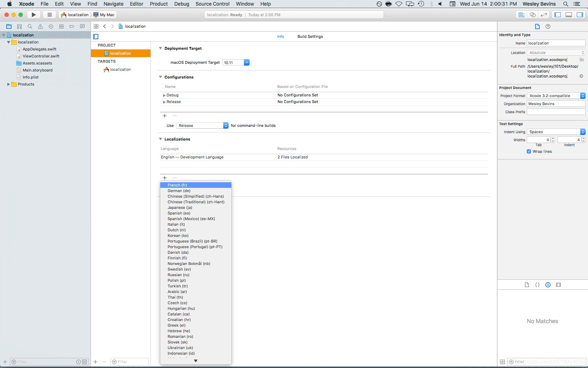Choose Spanish (Mexico) (es-MX) localization
Viewport: 588px width, 368px height.
[x=196, y=219]
